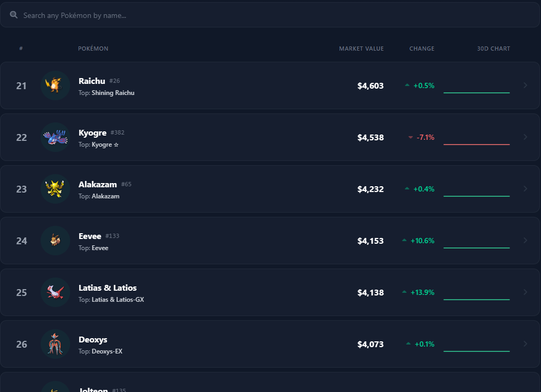Open the Shining Raichu top card link
The width and height of the screenshot is (541, 392).
[x=113, y=93]
